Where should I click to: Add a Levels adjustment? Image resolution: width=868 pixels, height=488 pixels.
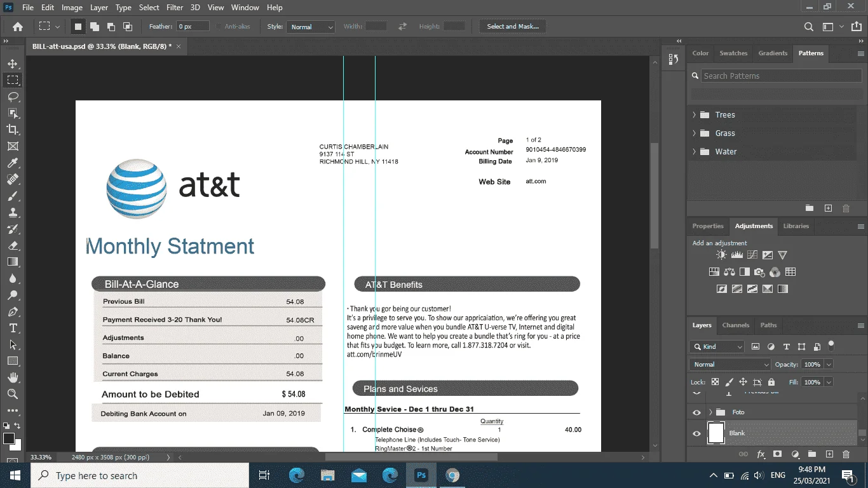pyautogui.click(x=737, y=255)
